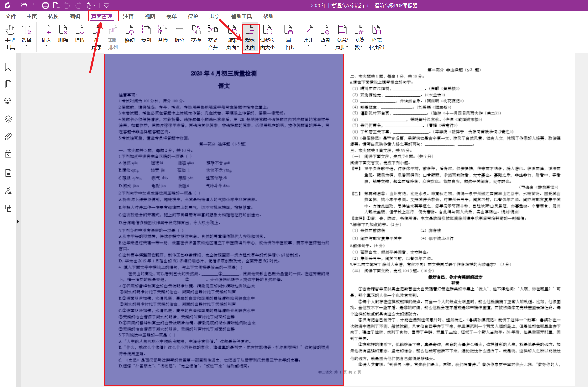This screenshot has width=588, height=387.
Task: Open the bottom sidebar copy-pages panel
Action: click(x=8, y=208)
